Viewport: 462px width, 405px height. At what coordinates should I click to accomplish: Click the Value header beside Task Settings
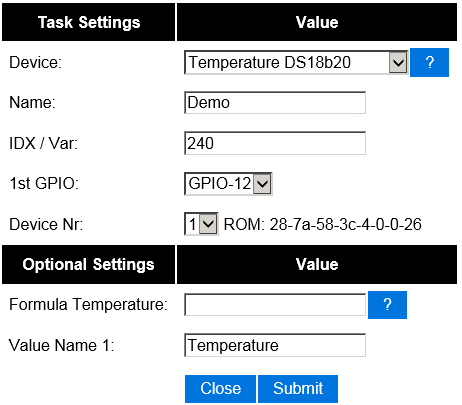click(317, 22)
